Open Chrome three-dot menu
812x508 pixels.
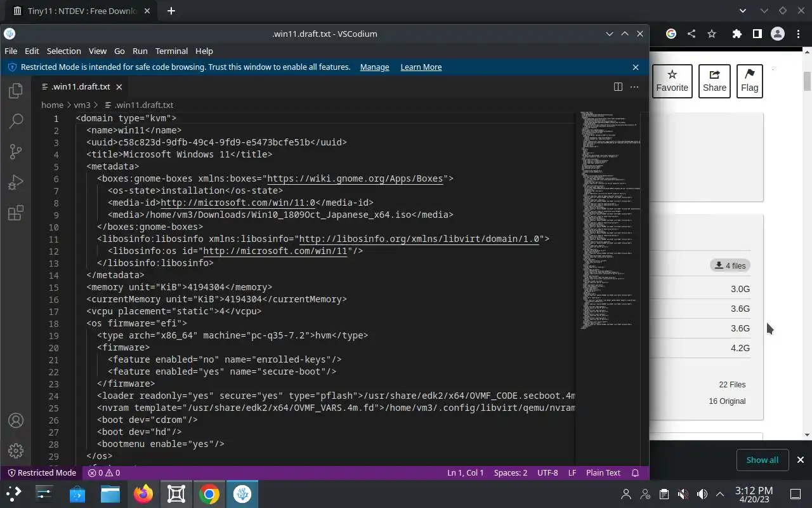(799, 34)
